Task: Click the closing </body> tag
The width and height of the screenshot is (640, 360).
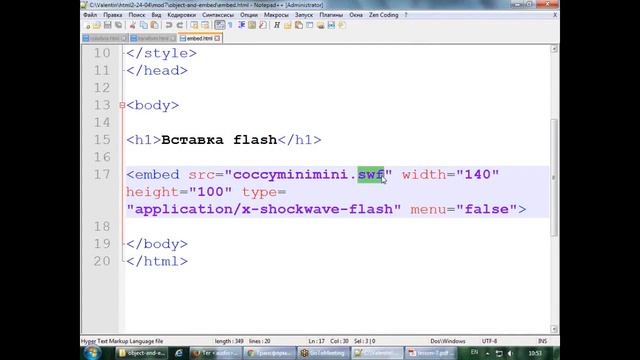Action: 157,244
